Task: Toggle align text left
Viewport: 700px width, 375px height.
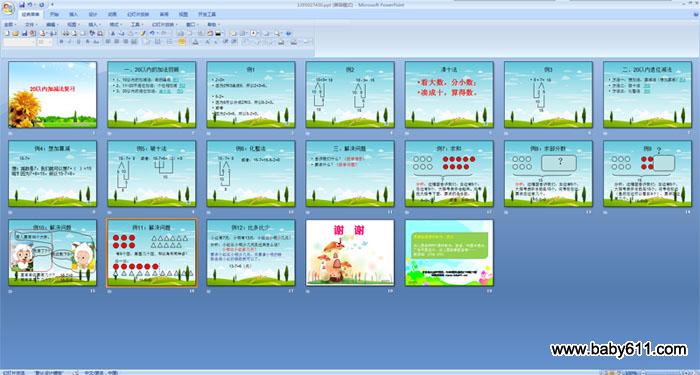Action: click(x=108, y=42)
